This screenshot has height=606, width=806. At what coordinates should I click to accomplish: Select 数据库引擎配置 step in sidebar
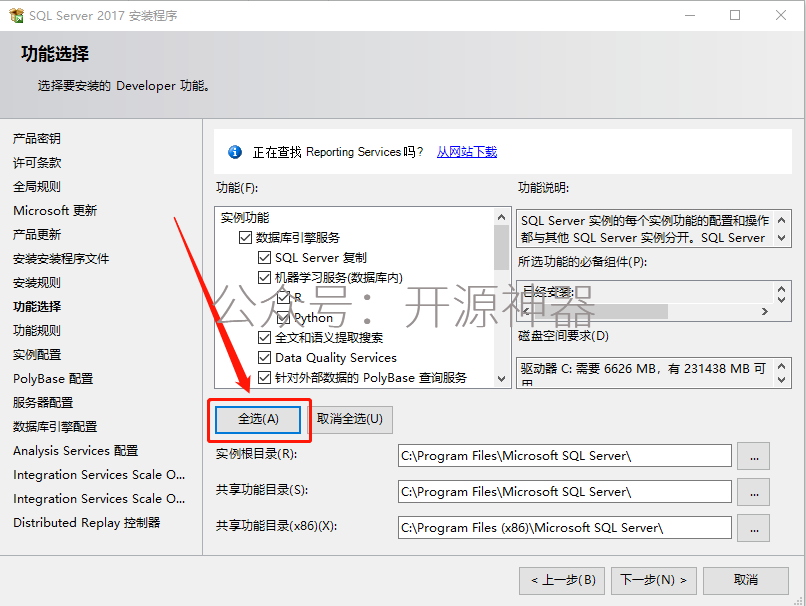pyautogui.click(x=55, y=427)
